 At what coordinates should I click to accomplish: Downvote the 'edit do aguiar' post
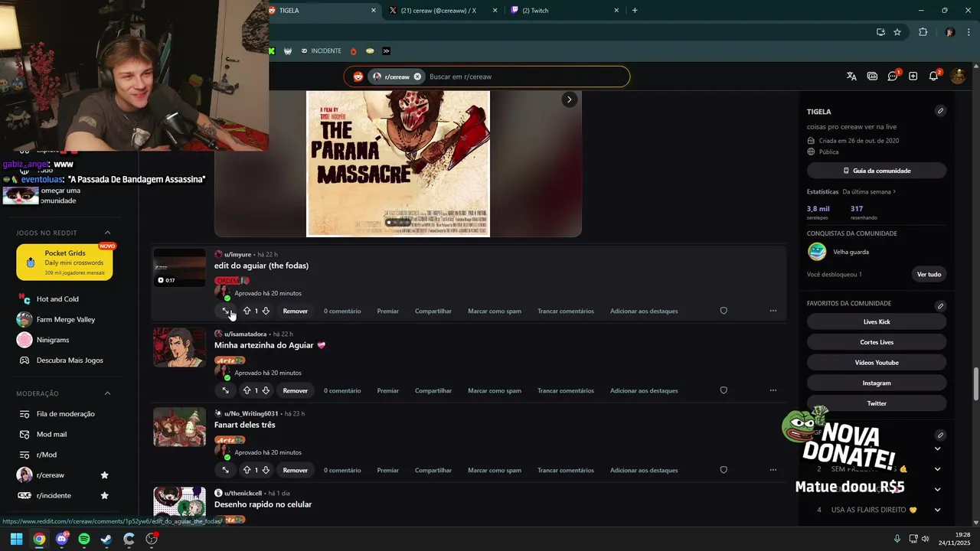pyautogui.click(x=266, y=311)
